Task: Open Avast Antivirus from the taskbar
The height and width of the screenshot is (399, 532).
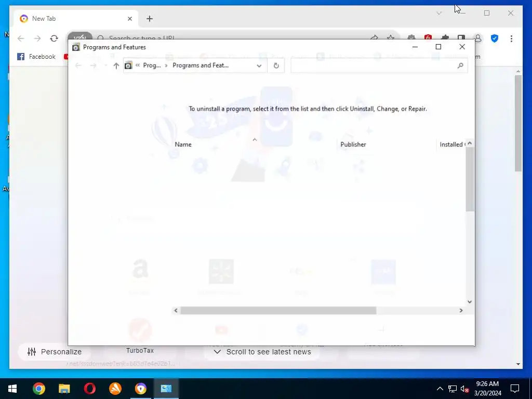Action: [x=115, y=389]
